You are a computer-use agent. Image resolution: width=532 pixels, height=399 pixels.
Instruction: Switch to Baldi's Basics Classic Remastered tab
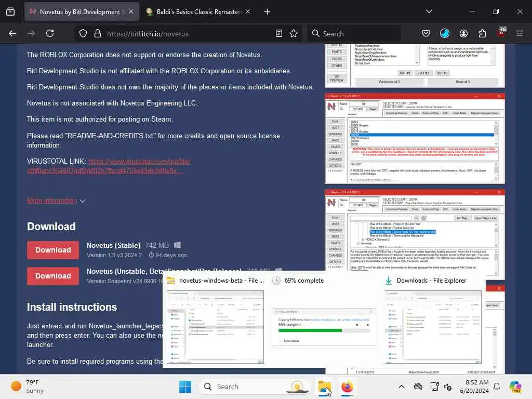(x=199, y=12)
